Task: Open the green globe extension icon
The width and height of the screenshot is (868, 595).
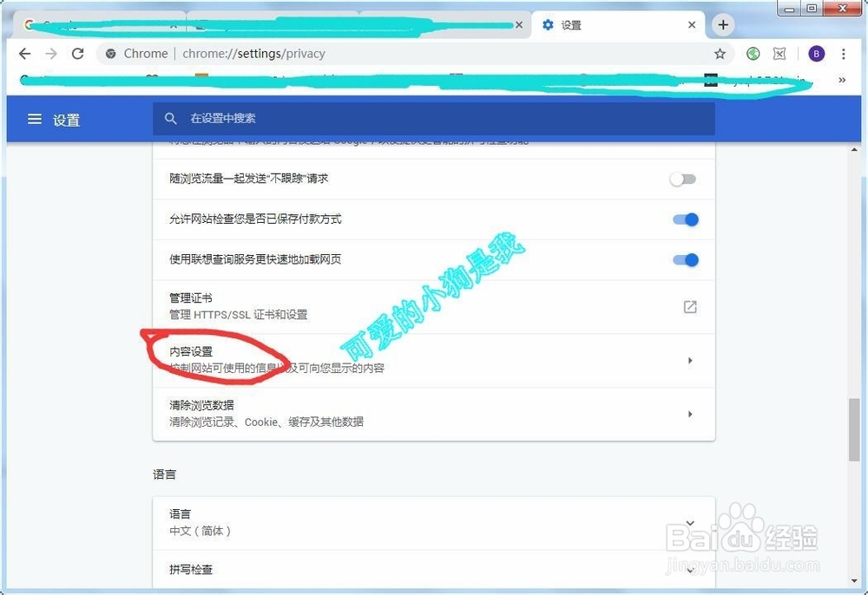Action: click(x=753, y=54)
